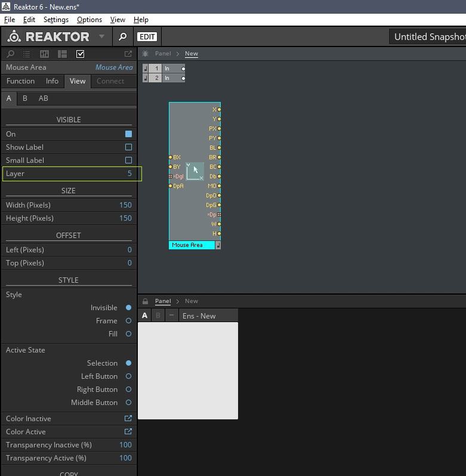Switch to the Function tab
The width and height of the screenshot is (466, 476).
[x=21, y=81]
